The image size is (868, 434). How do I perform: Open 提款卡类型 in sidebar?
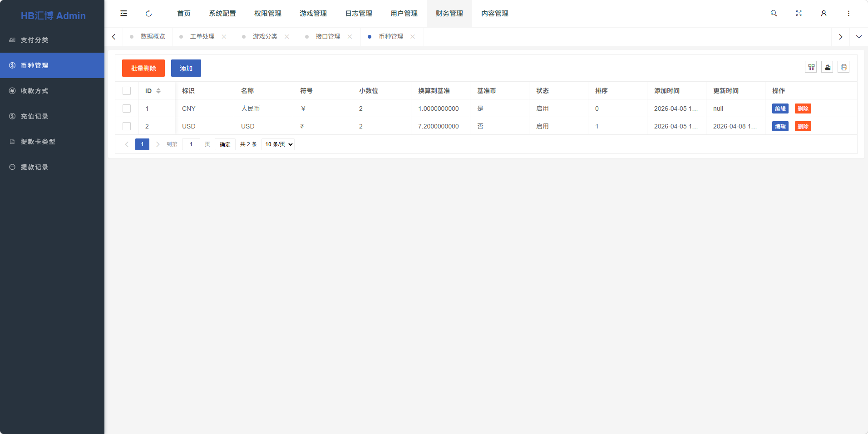pyautogui.click(x=52, y=142)
